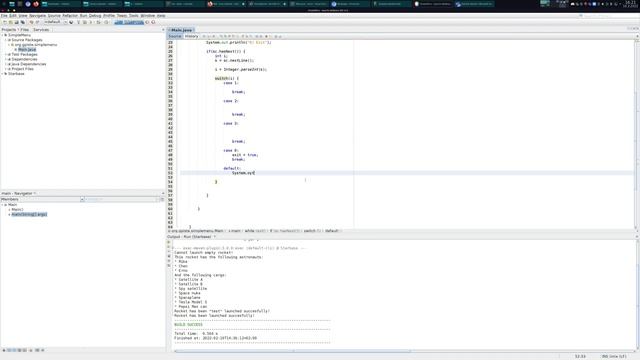
Task: Click 'Cannot launch empty rocket!' output line
Action: pyautogui.click(x=203, y=253)
